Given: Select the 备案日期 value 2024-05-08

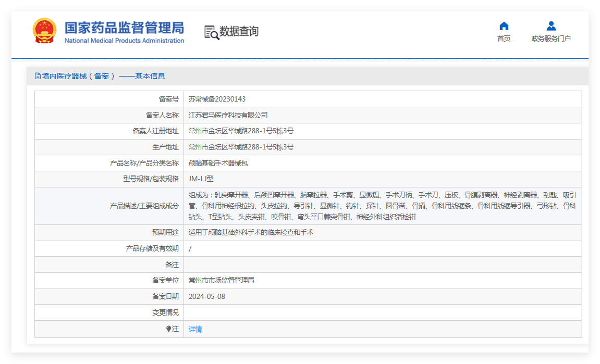Looking at the screenshot, I should 206,296.
